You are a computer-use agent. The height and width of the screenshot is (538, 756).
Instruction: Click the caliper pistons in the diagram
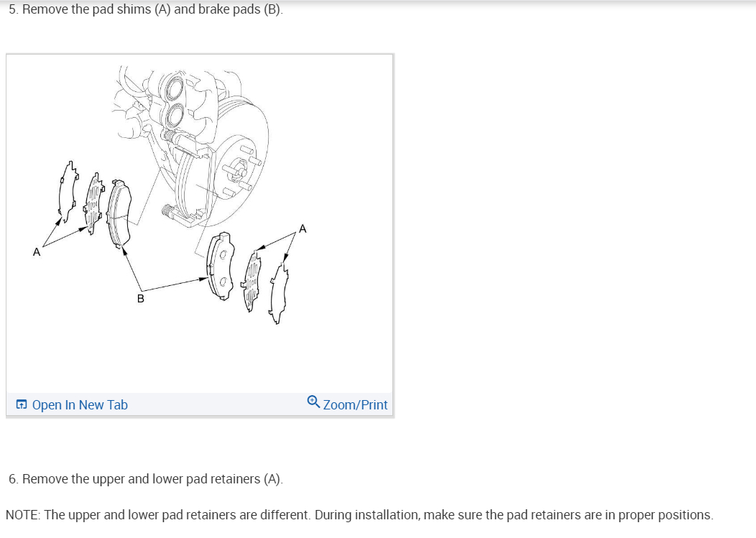pyautogui.click(x=174, y=103)
